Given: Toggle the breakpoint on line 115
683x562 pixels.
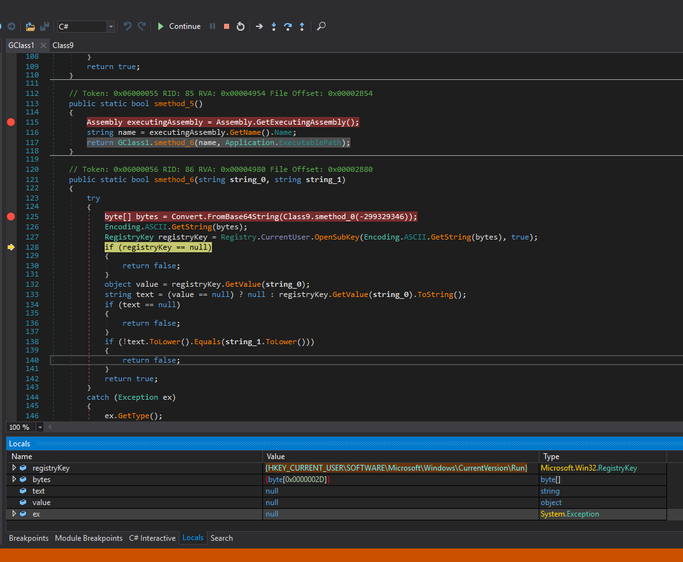Looking at the screenshot, I should point(11,122).
